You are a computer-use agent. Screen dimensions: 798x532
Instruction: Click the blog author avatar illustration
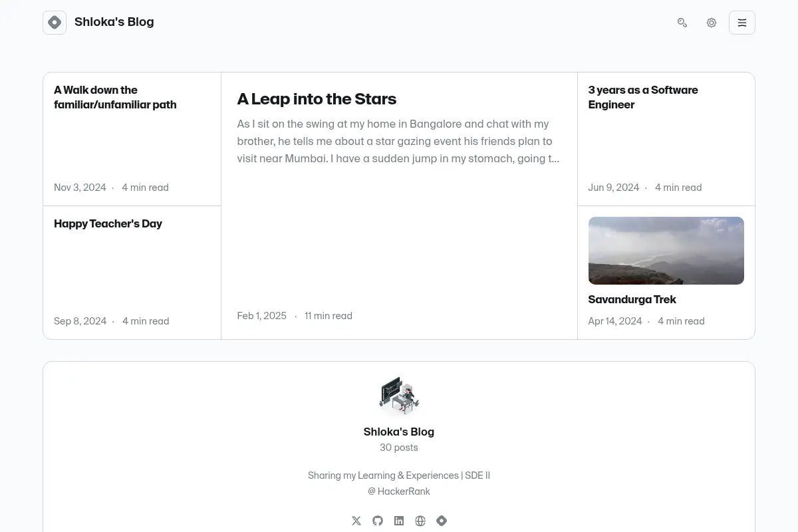point(399,395)
